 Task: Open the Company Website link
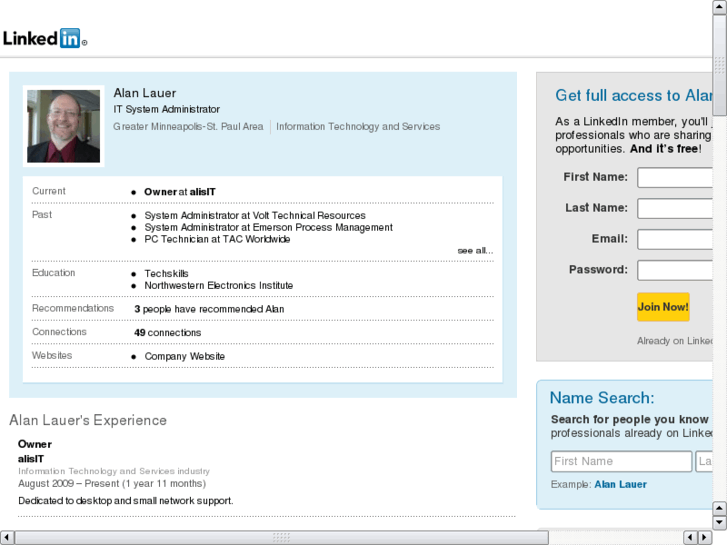pyautogui.click(x=185, y=356)
